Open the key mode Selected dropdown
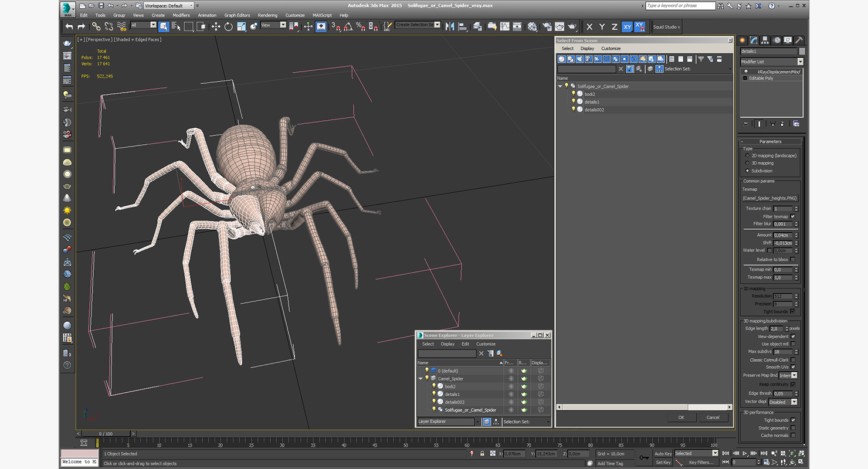The width and height of the screenshot is (868, 469). click(696, 453)
